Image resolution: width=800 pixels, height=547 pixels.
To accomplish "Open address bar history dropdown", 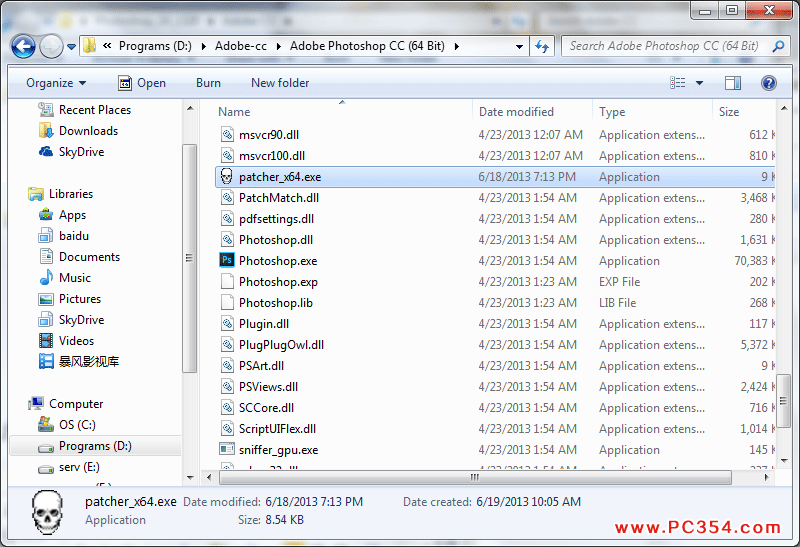I will point(520,46).
